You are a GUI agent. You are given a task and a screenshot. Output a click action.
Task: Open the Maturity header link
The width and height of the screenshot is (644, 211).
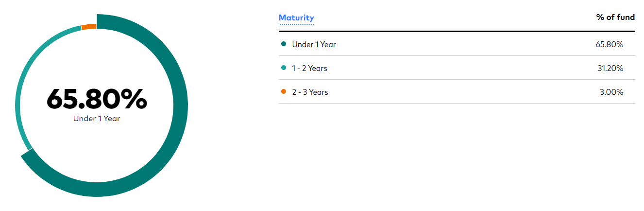296,18
